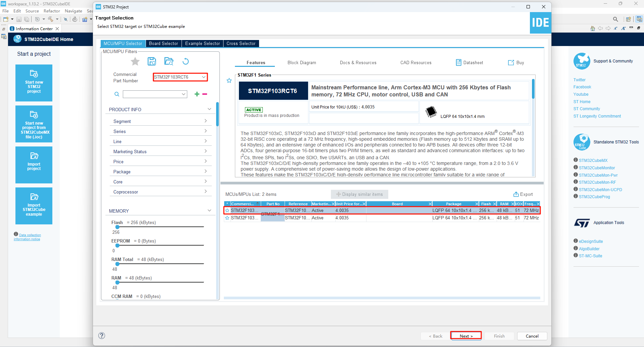Open the Docs & Resources tab

(358, 63)
